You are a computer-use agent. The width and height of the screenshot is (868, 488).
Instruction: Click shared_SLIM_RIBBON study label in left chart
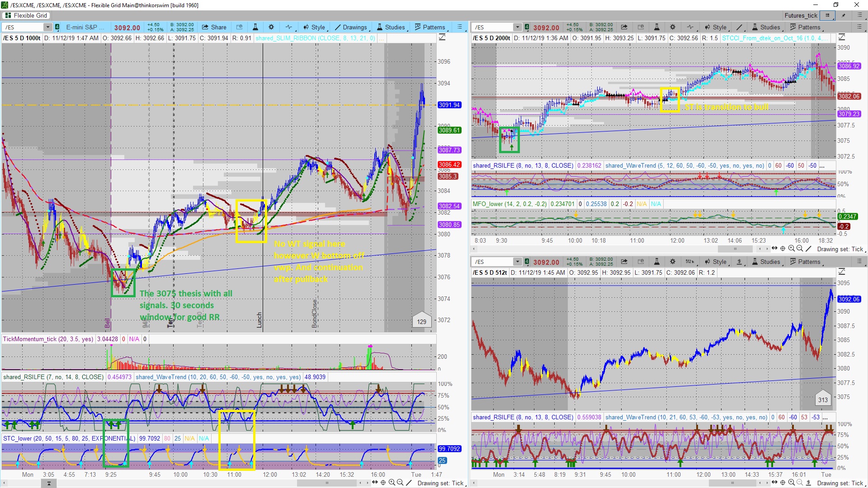[315, 38]
